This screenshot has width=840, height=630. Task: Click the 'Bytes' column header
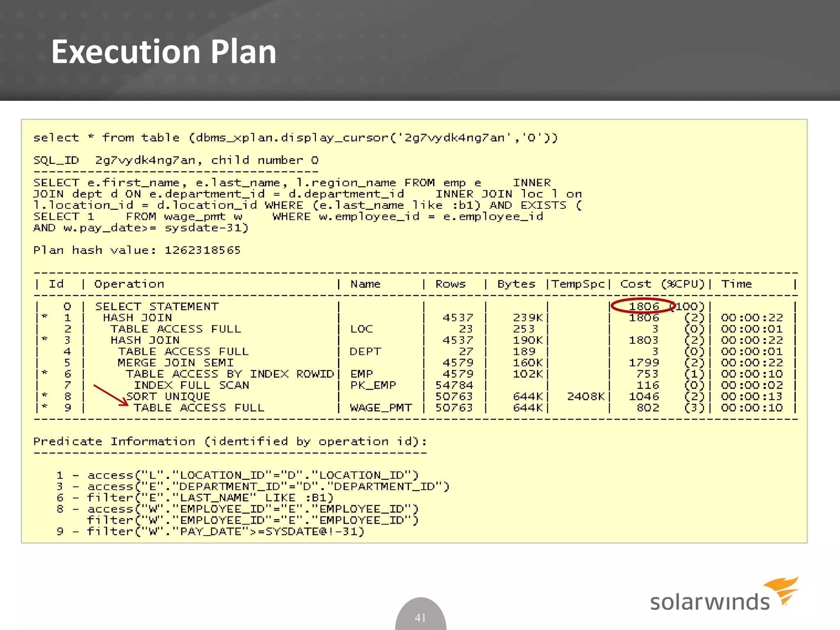[x=516, y=284]
